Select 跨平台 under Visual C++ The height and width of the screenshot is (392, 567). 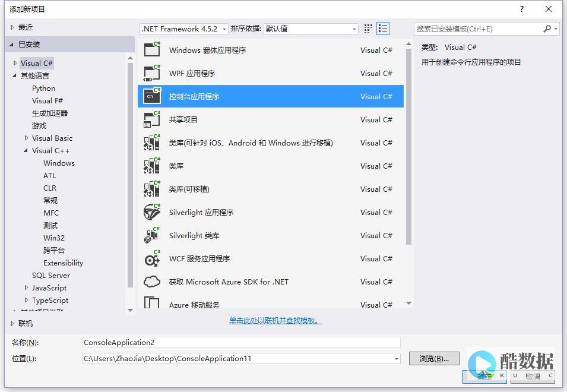coord(54,250)
